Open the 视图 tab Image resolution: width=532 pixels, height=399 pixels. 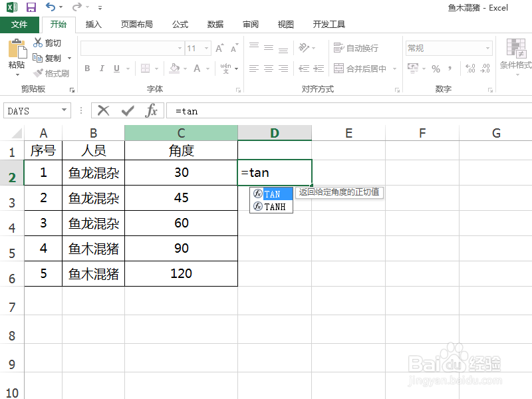coord(286,25)
